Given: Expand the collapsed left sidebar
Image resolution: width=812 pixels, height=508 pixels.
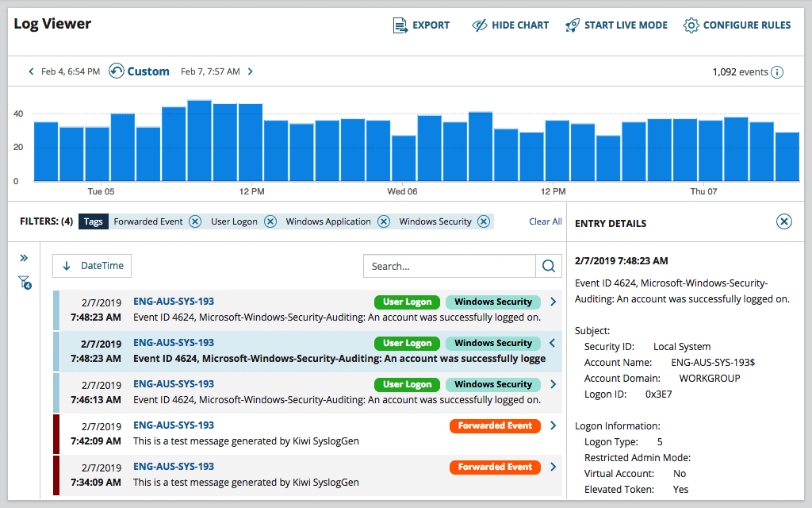Looking at the screenshot, I should (24, 257).
